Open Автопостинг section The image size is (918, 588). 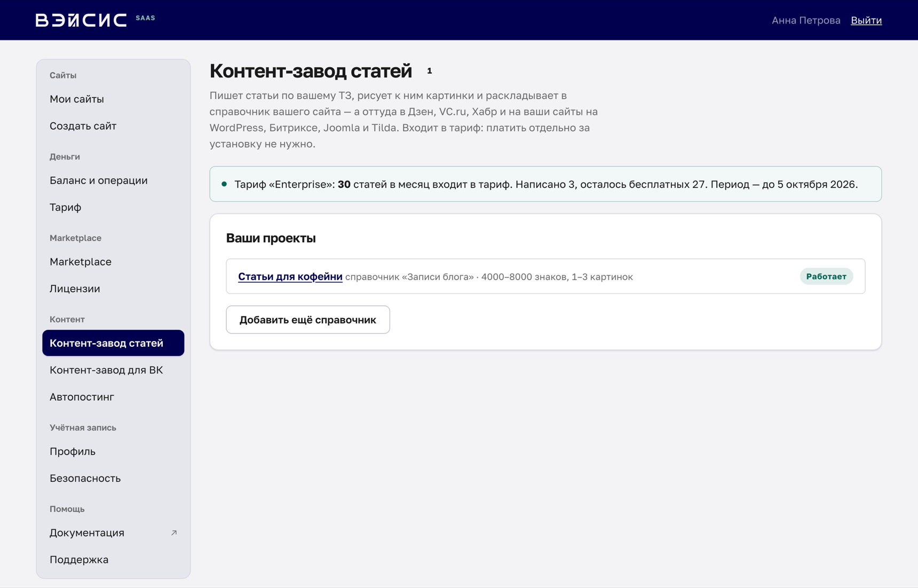[x=113, y=397]
